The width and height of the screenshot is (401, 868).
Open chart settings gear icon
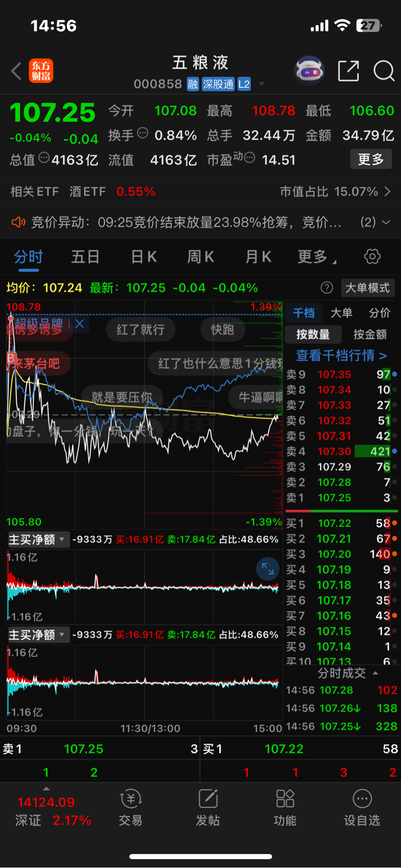point(372,256)
